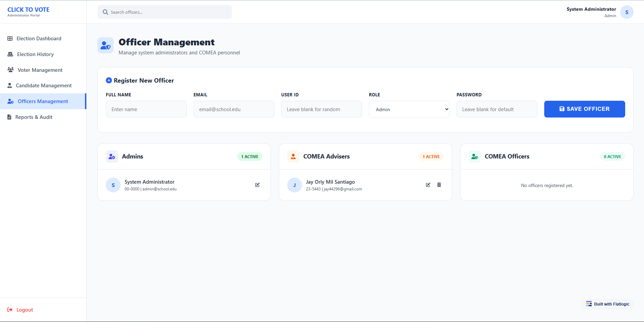Click the edit icon for System Administrator
644x322 pixels.
click(257, 185)
